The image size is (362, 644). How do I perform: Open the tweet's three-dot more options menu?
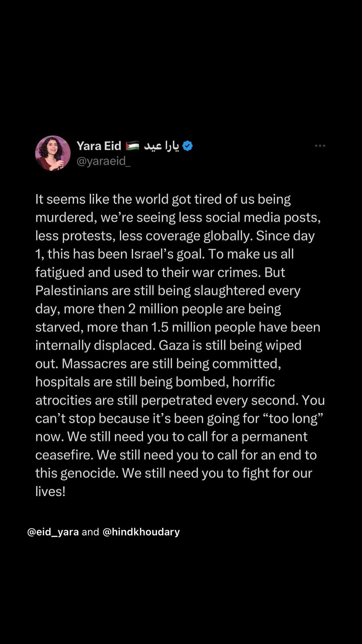[320, 146]
